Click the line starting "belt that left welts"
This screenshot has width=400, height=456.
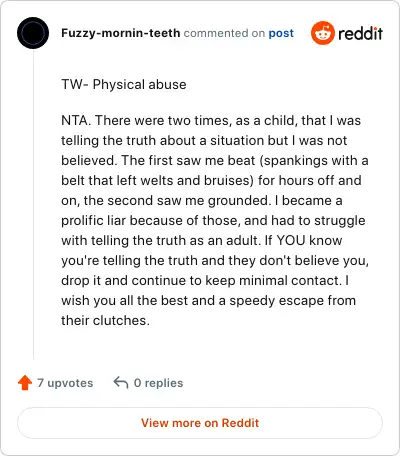[x=211, y=180]
